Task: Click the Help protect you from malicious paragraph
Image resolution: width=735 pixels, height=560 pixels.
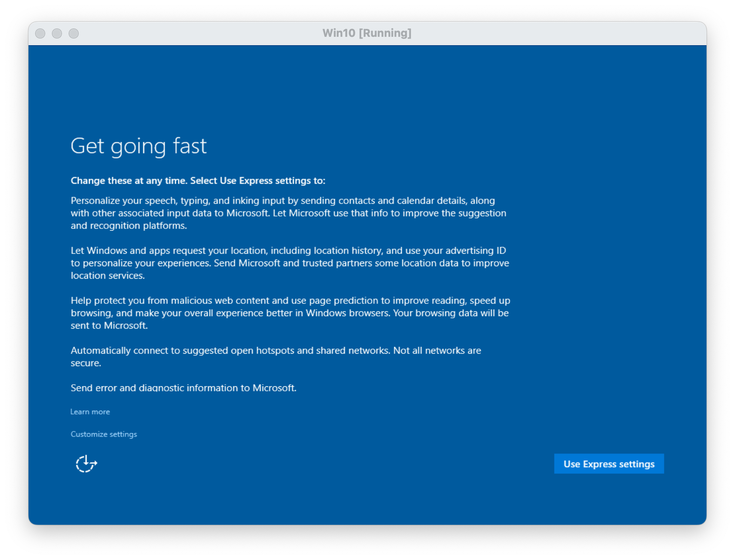Action: (x=290, y=313)
